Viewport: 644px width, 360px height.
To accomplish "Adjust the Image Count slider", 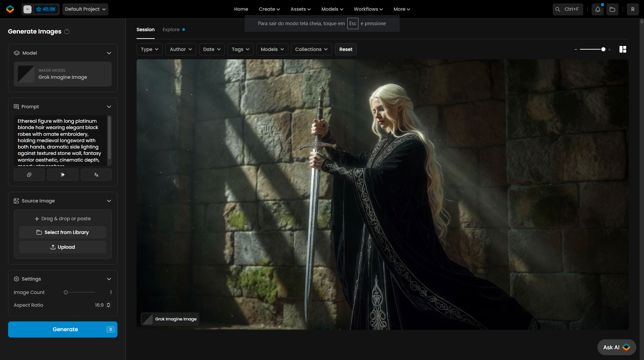I will 66,292.
